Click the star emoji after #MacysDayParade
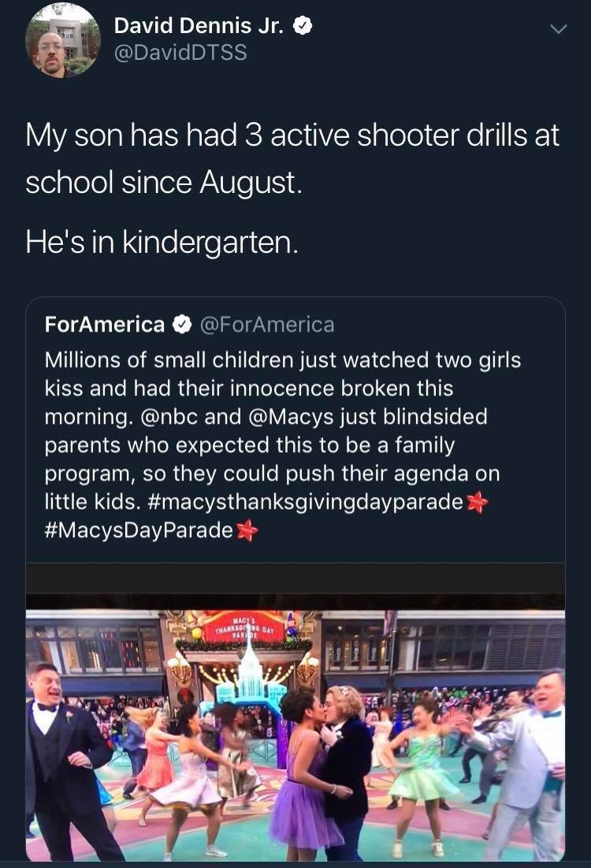 [x=247, y=530]
